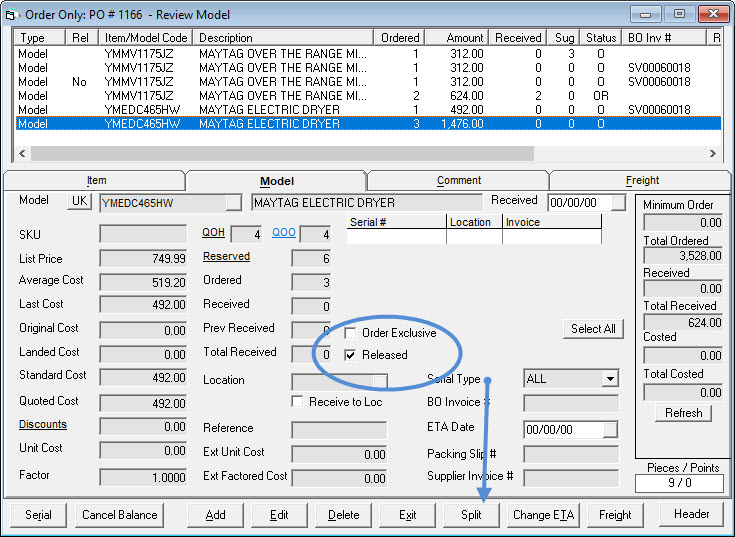Viewport: 735px width, 537px height.
Task: Click the Refresh button
Action: click(683, 413)
